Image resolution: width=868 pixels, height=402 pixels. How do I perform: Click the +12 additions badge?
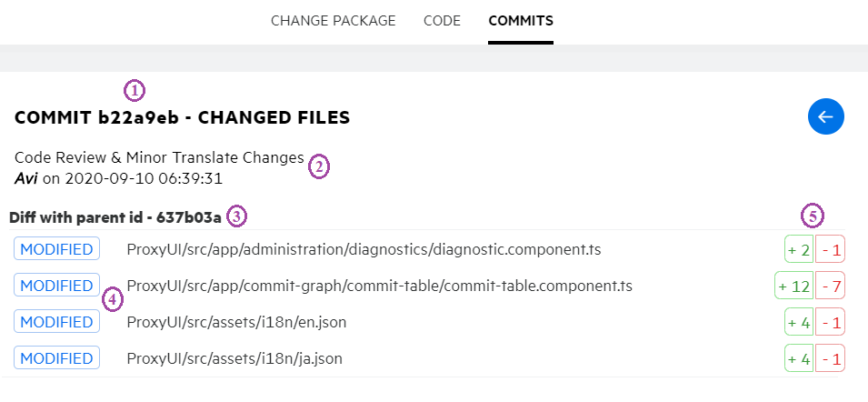(794, 286)
